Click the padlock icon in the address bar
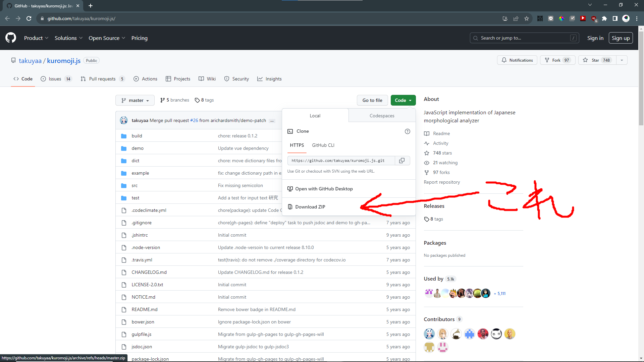 click(42, 18)
